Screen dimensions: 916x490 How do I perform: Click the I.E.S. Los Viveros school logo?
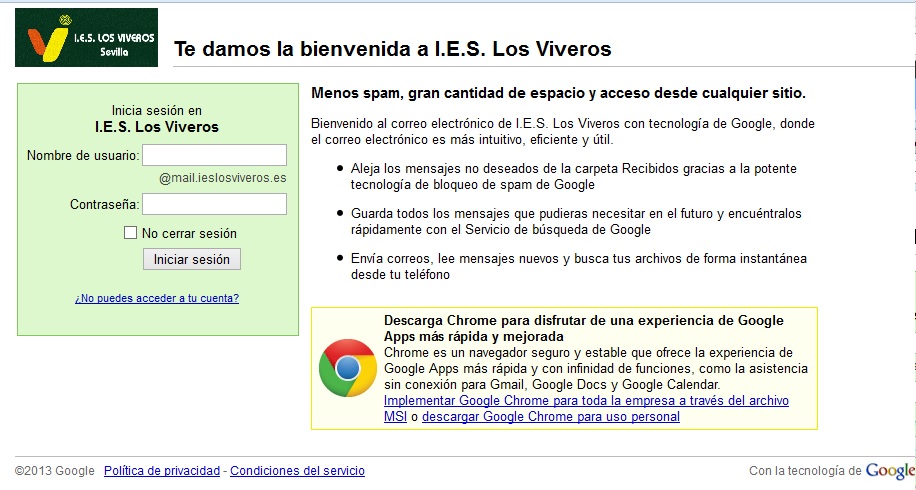coord(86,38)
